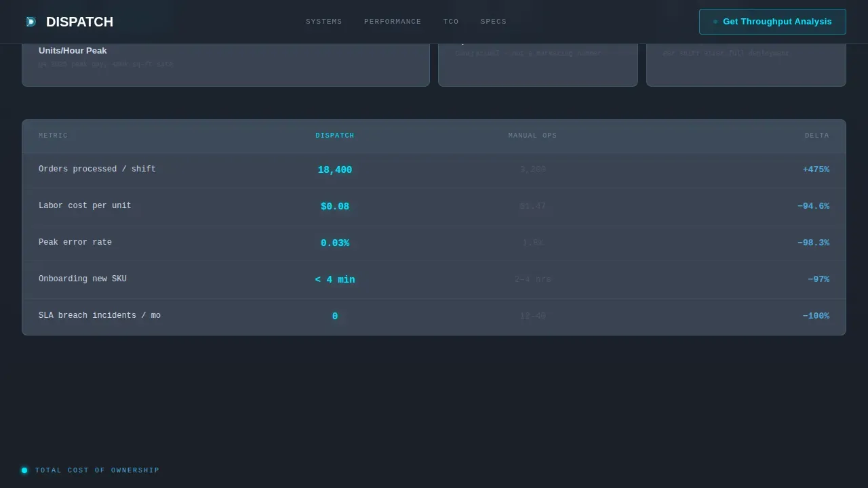
Task: Open the Specs nav item
Action: pos(494,22)
